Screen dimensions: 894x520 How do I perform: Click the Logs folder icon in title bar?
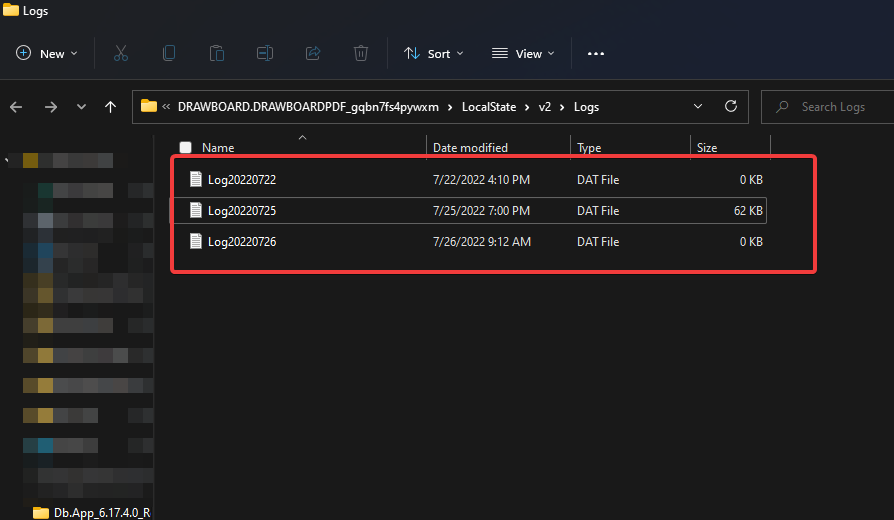click(x=11, y=10)
